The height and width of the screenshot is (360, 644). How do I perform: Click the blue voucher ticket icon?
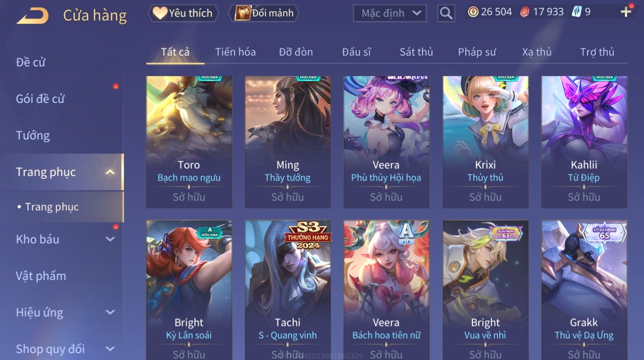[x=577, y=12]
